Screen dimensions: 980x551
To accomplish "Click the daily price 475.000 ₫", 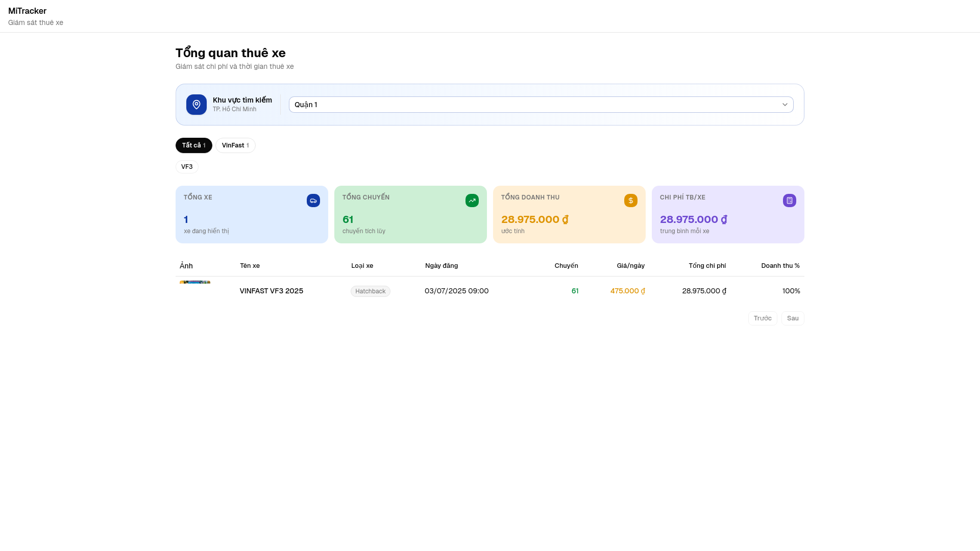I will click(628, 291).
